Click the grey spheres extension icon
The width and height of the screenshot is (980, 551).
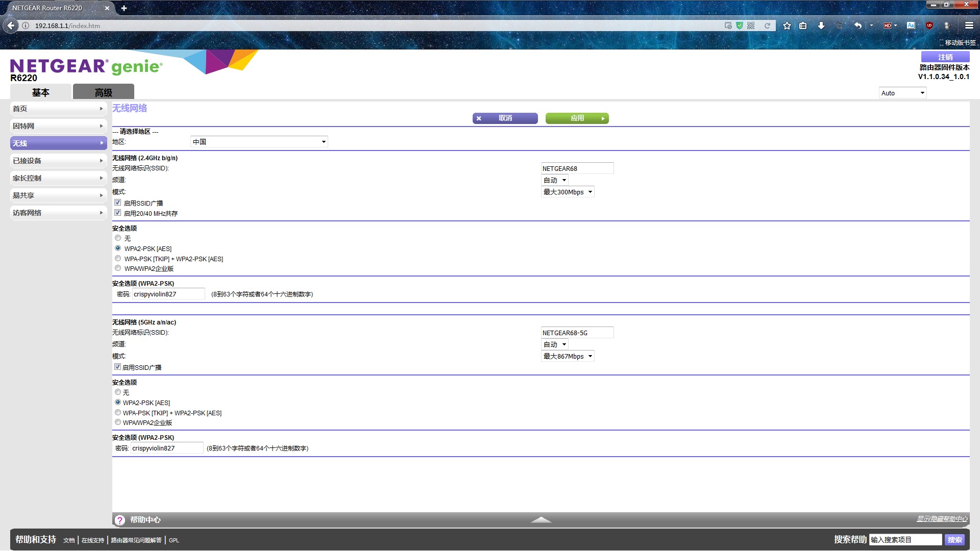coord(947,26)
